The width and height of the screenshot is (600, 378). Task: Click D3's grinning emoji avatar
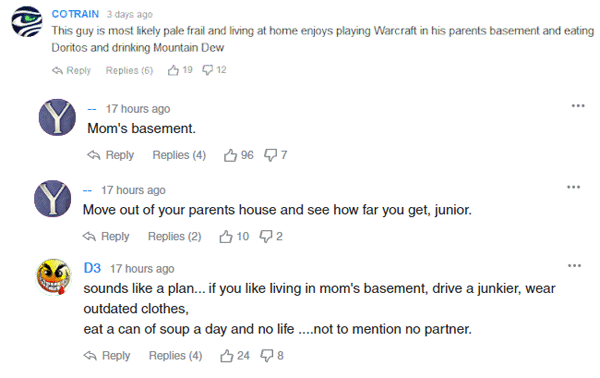[54, 277]
